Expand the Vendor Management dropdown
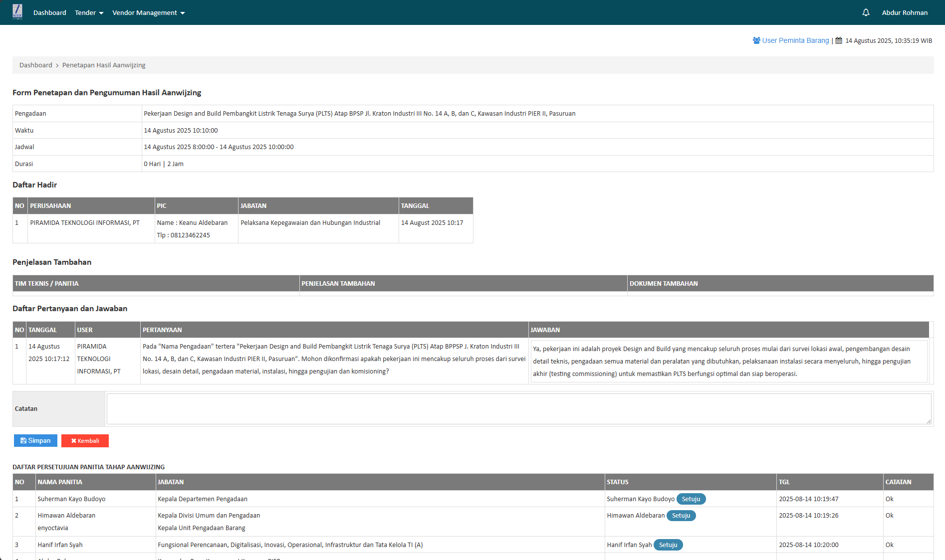 click(x=149, y=12)
